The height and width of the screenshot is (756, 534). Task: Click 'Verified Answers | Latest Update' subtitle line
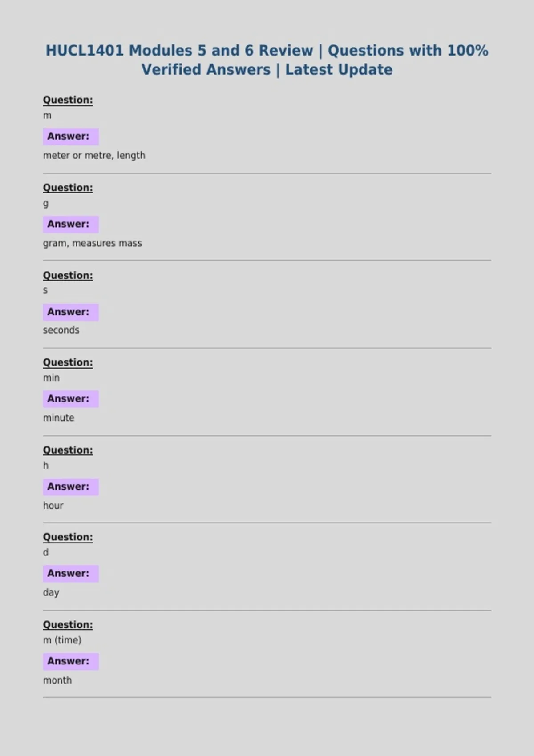267,70
